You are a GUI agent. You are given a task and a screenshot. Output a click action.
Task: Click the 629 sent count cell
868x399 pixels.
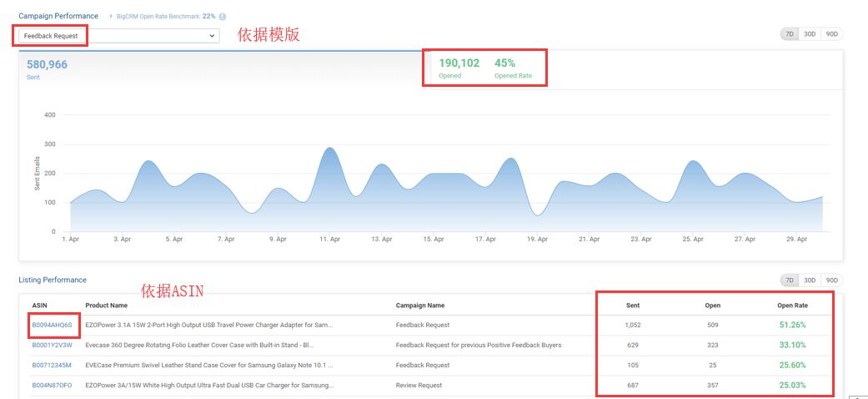pyautogui.click(x=633, y=346)
